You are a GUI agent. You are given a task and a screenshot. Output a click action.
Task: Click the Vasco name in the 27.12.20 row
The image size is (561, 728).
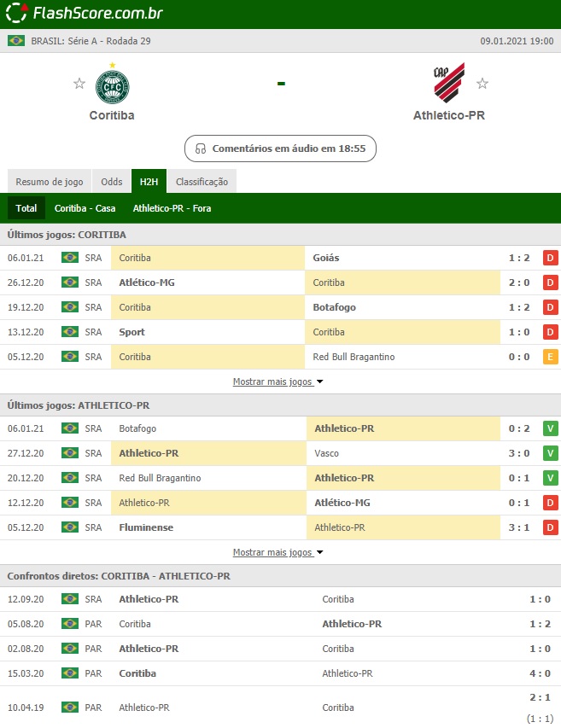coord(326,453)
